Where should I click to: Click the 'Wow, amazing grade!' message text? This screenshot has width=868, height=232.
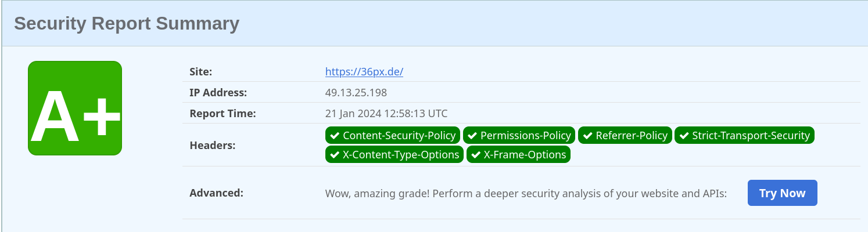point(526,193)
